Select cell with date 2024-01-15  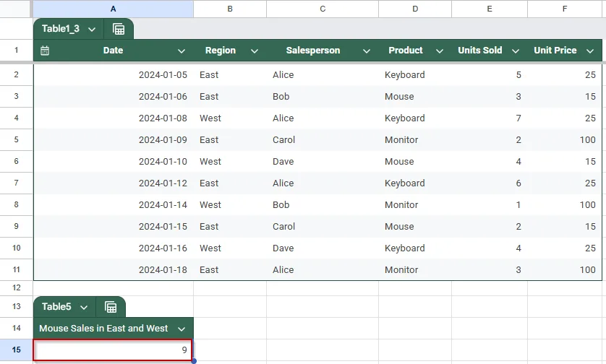coord(114,227)
